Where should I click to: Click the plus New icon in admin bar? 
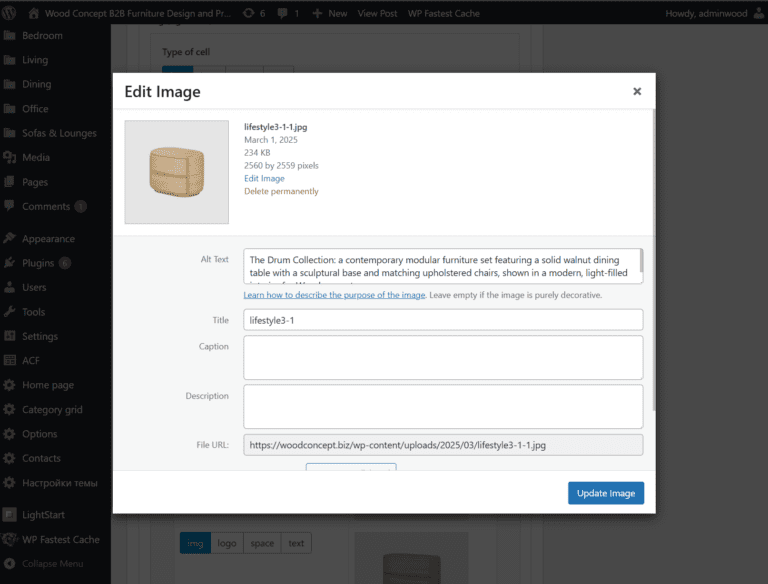(318, 13)
